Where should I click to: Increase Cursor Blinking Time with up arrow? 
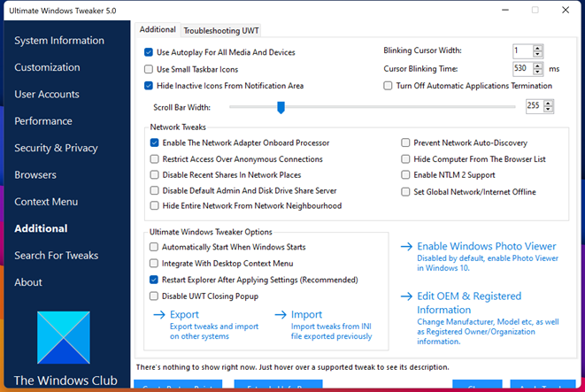coord(537,65)
